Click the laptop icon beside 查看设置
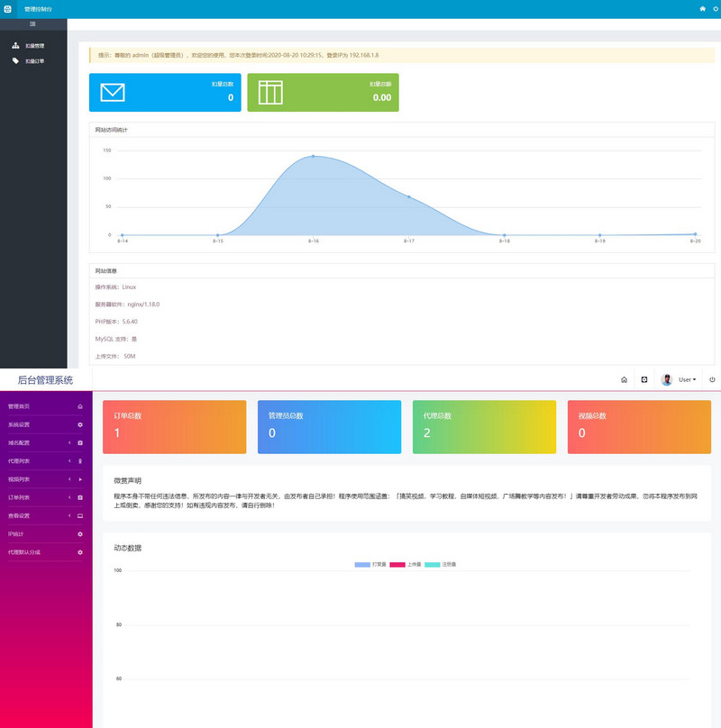721x728 pixels. [80, 516]
